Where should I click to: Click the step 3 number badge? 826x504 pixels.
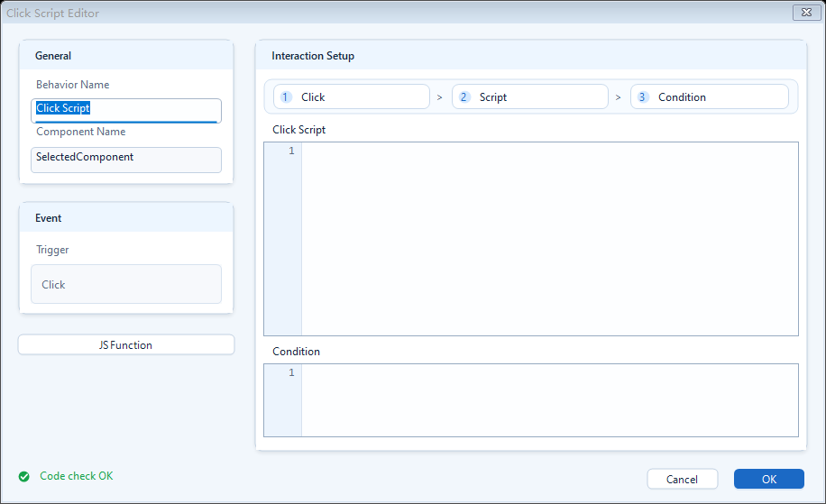click(642, 96)
